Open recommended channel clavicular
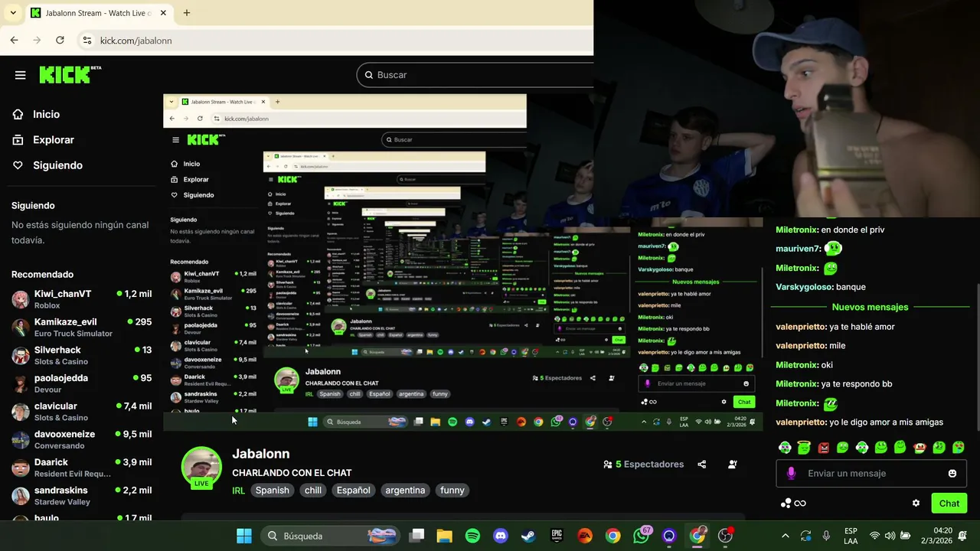 [x=81, y=412]
